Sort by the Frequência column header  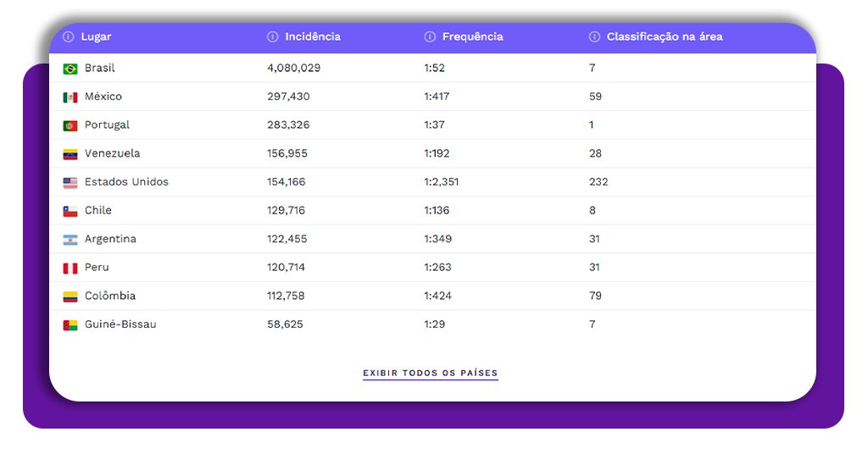click(x=472, y=37)
